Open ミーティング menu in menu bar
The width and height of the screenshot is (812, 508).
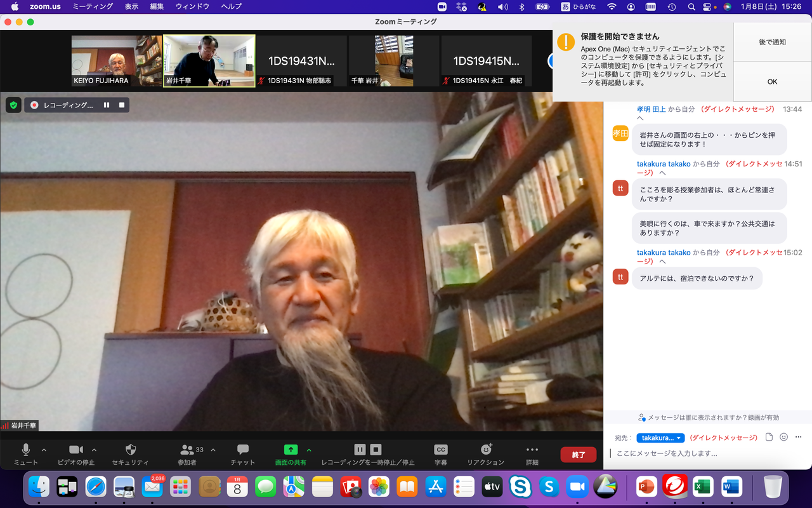[x=93, y=6]
